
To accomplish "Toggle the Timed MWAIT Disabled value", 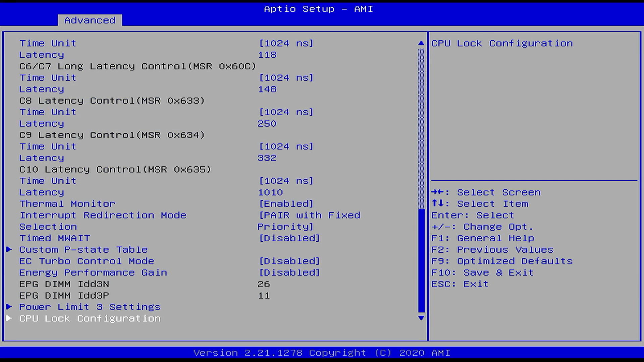I will coord(289,238).
